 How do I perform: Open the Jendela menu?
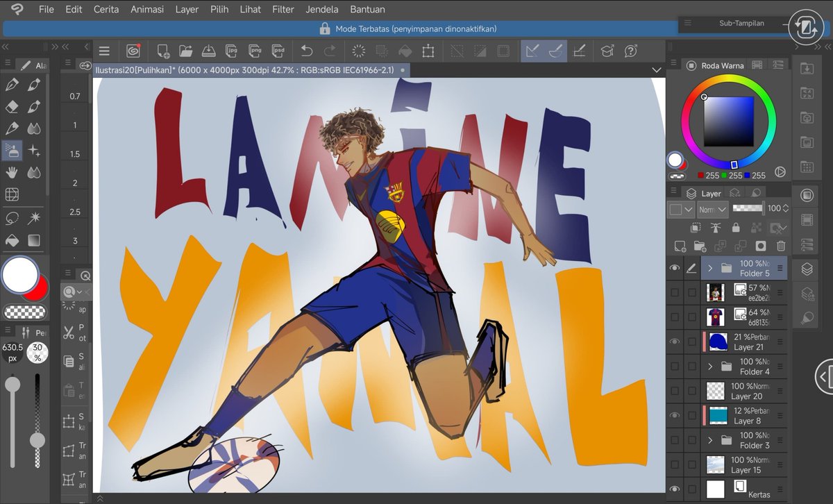coord(322,10)
